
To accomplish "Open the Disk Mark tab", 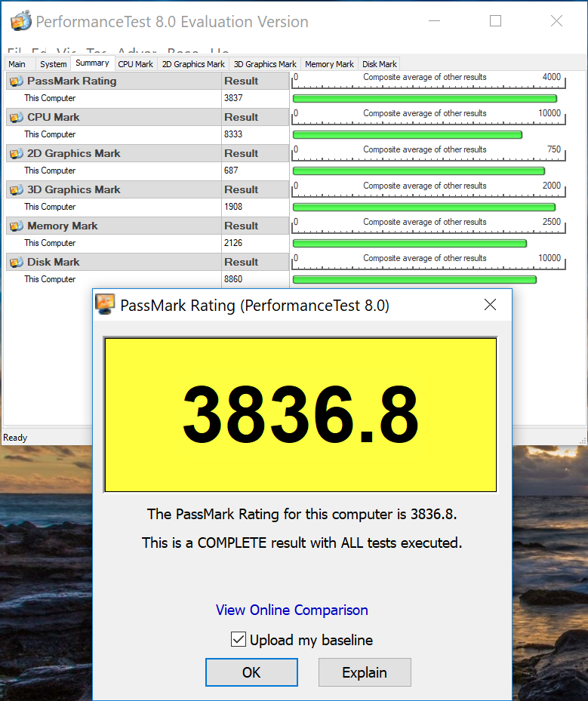I will [x=379, y=64].
